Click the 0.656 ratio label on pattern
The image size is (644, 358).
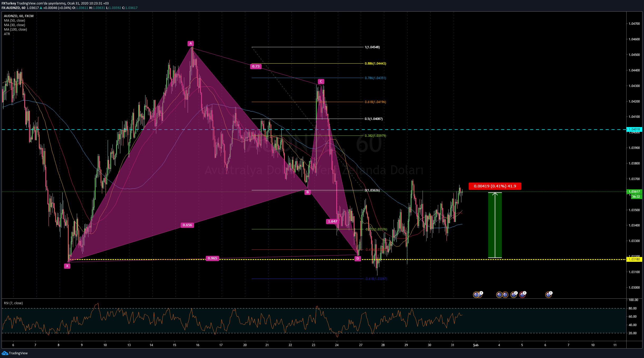click(x=187, y=225)
